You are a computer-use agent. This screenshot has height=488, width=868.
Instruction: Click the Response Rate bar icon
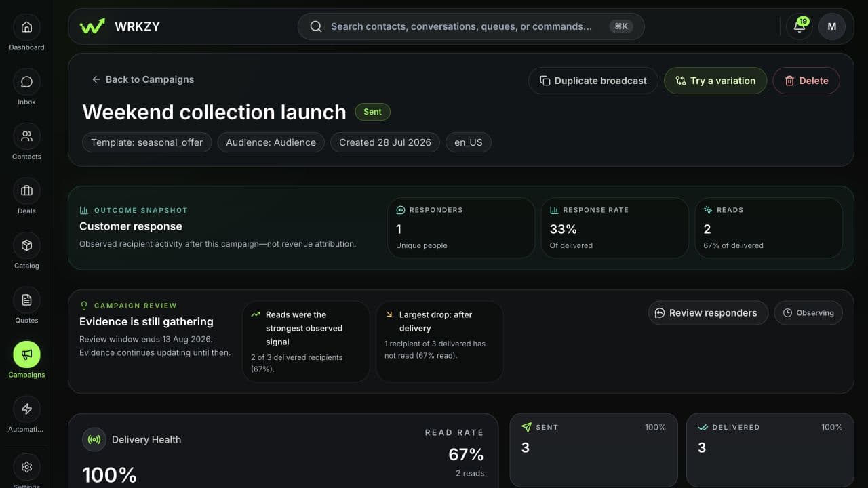[554, 210]
